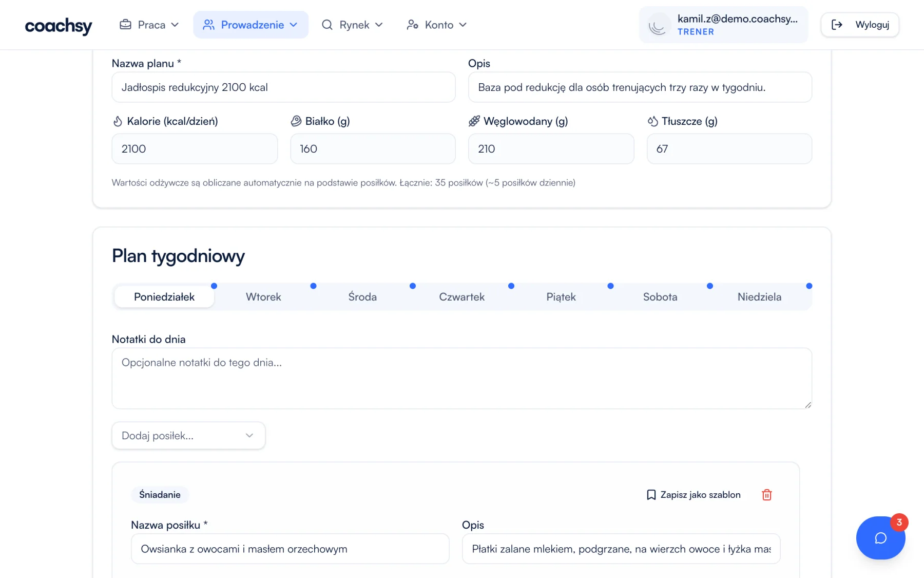Click the Kalorie field showing 2100

pyautogui.click(x=195, y=149)
